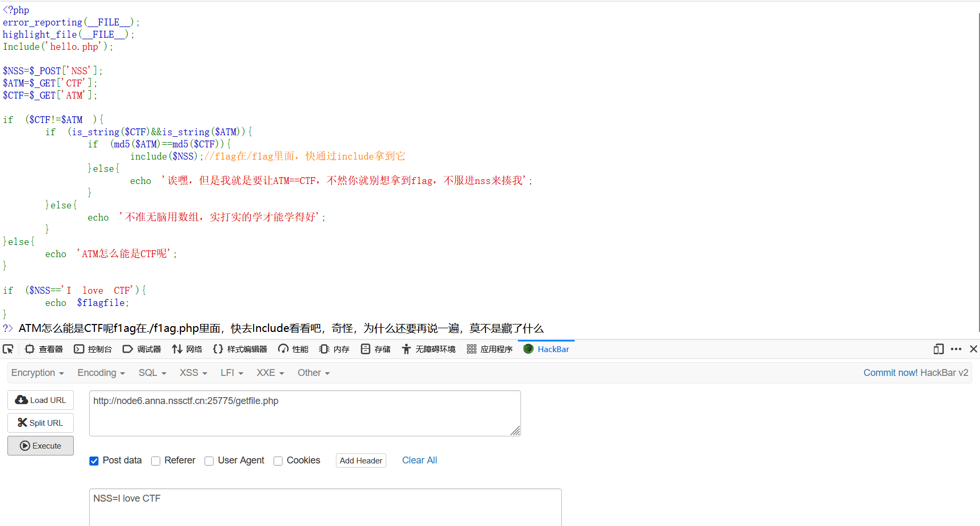Activate the element picker tool
This screenshot has height=526, width=980.
[8, 349]
